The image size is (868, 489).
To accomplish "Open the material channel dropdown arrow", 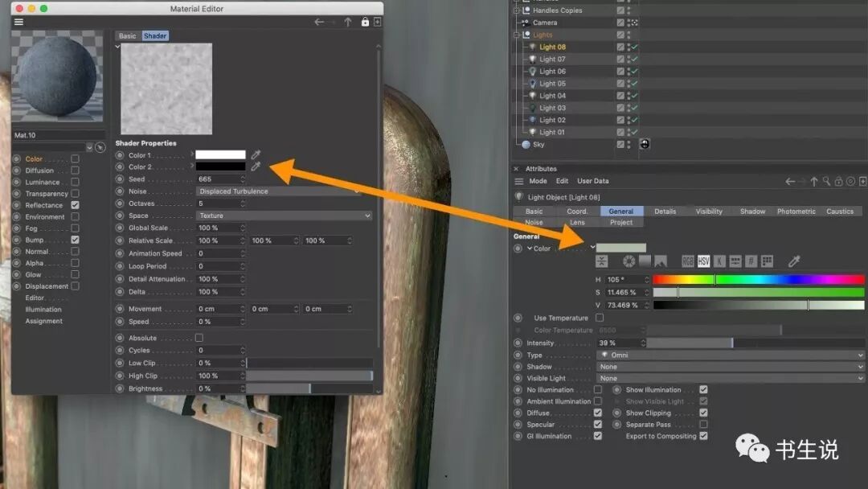I will click(x=89, y=147).
